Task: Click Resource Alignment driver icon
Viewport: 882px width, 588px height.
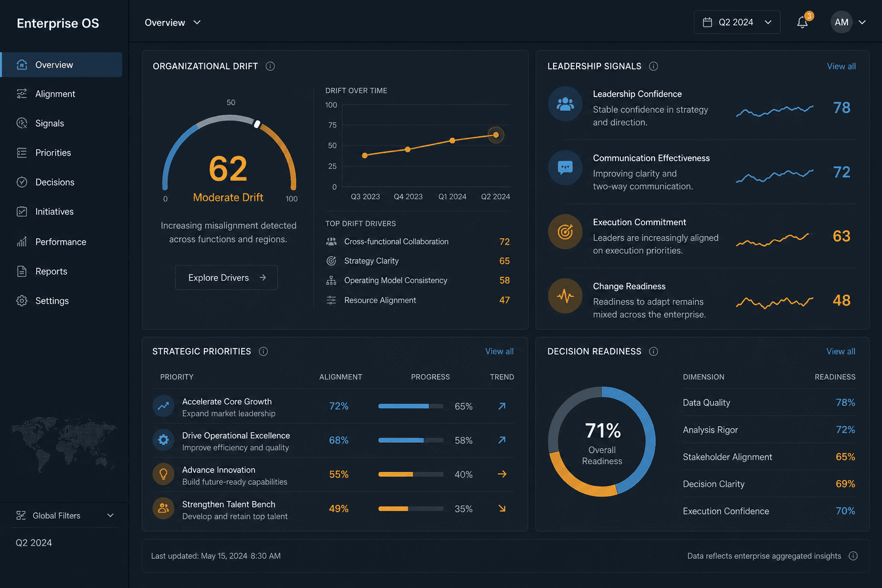Action: click(x=331, y=300)
